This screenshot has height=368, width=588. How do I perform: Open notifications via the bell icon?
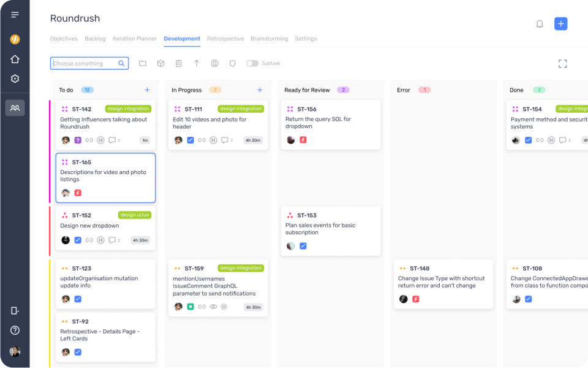(x=540, y=23)
